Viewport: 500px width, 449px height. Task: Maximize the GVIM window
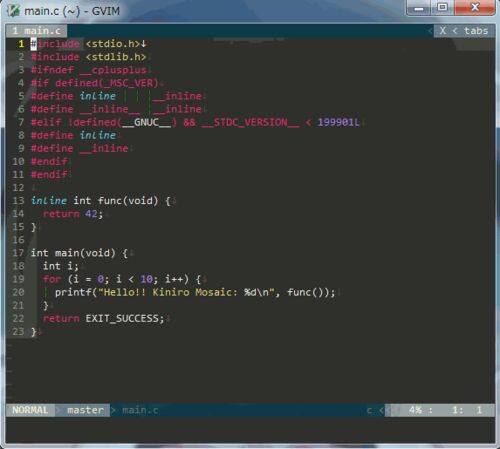coord(442,8)
